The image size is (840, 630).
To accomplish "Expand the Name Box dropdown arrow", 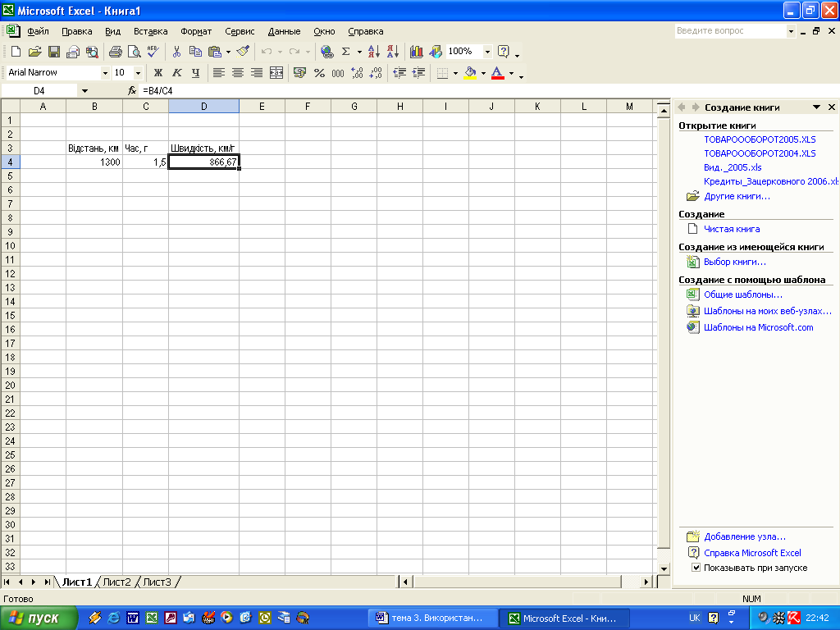I will click(84, 91).
